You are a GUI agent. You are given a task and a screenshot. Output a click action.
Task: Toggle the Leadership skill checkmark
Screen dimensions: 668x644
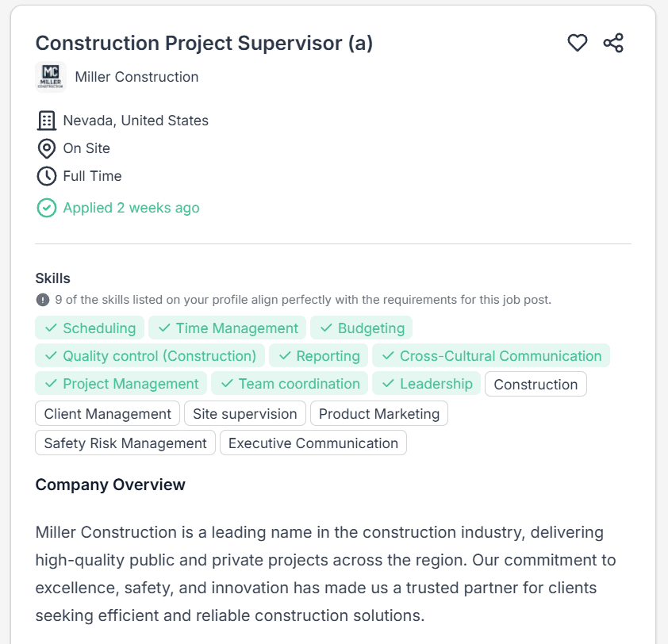(x=388, y=383)
